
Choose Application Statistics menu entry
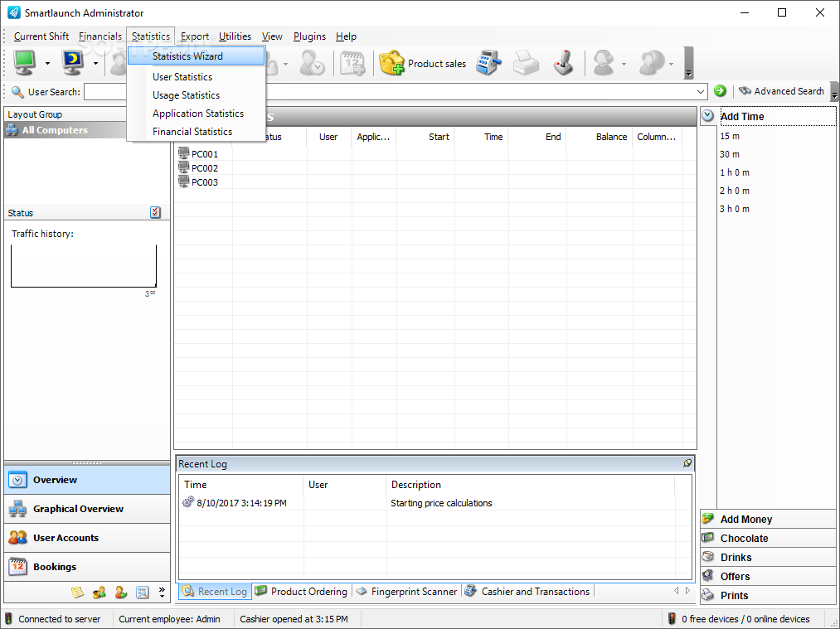(196, 114)
